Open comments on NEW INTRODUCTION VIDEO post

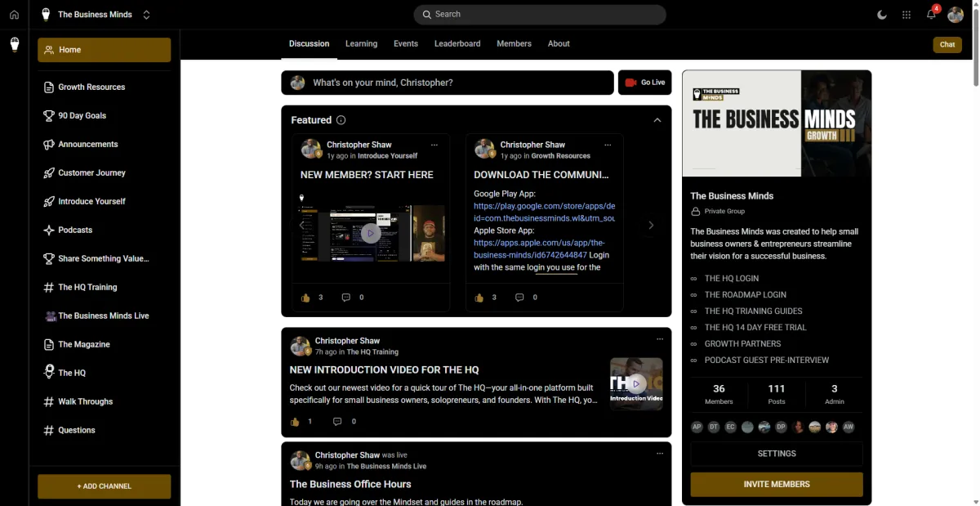point(337,422)
